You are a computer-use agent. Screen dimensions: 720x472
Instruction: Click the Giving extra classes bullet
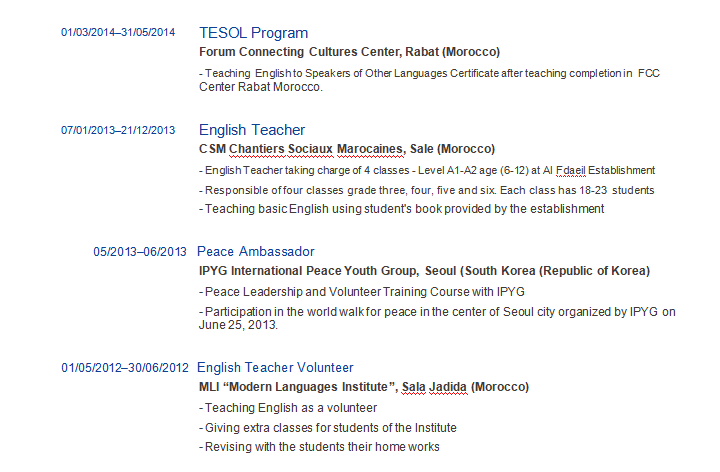click(328, 428)
